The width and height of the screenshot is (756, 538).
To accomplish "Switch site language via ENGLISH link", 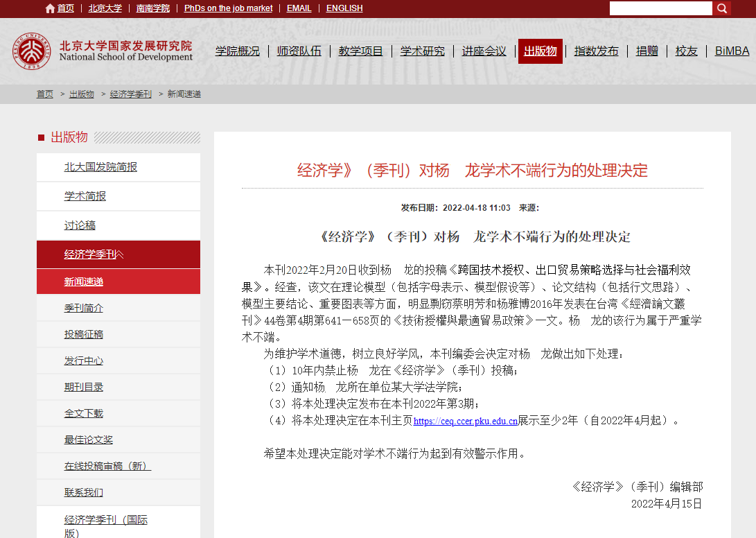I will tap(344, 8).
